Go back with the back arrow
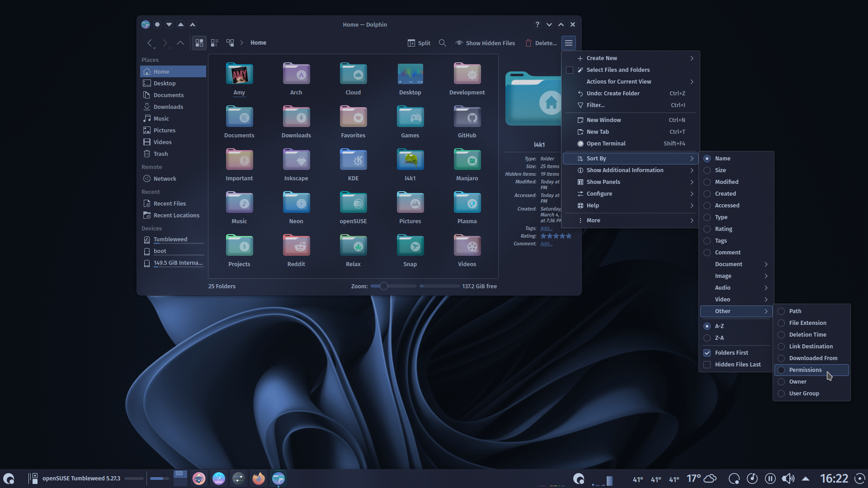This screenshot has height=488, width=868. coord(150,43)
